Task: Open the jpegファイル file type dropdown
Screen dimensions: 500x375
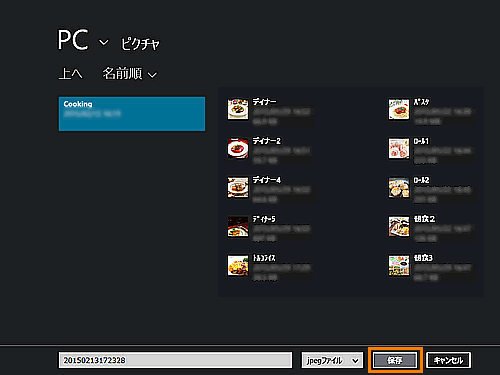Action: click(332, 360)
